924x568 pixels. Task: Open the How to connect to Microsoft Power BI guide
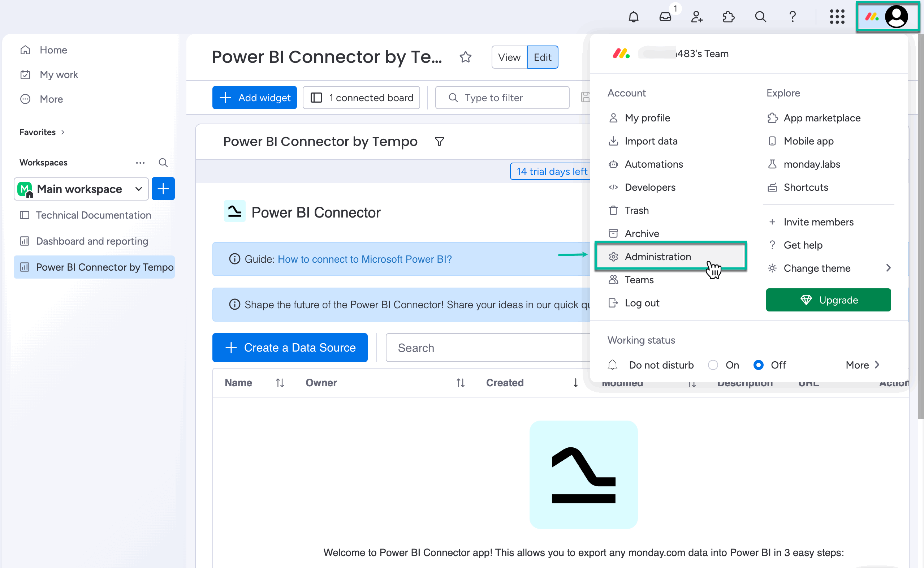coord(364,259)
